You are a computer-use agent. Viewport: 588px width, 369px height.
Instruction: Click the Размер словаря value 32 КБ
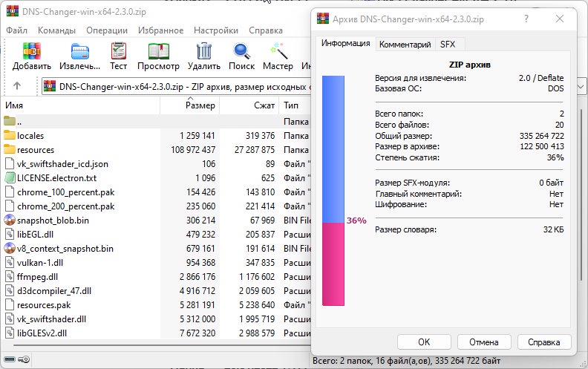[x=554, y=229]
